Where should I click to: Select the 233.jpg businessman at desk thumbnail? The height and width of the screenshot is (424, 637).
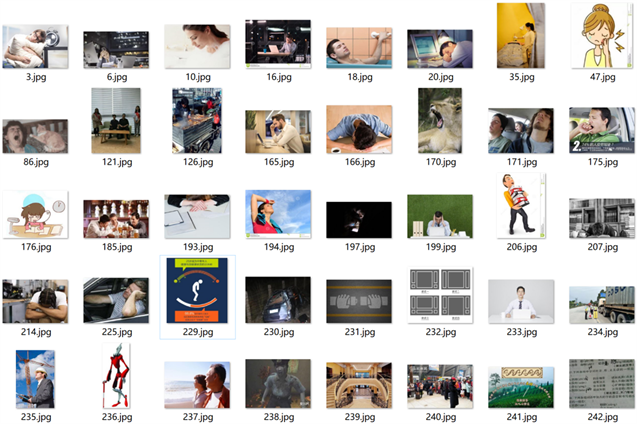[521, 301]
